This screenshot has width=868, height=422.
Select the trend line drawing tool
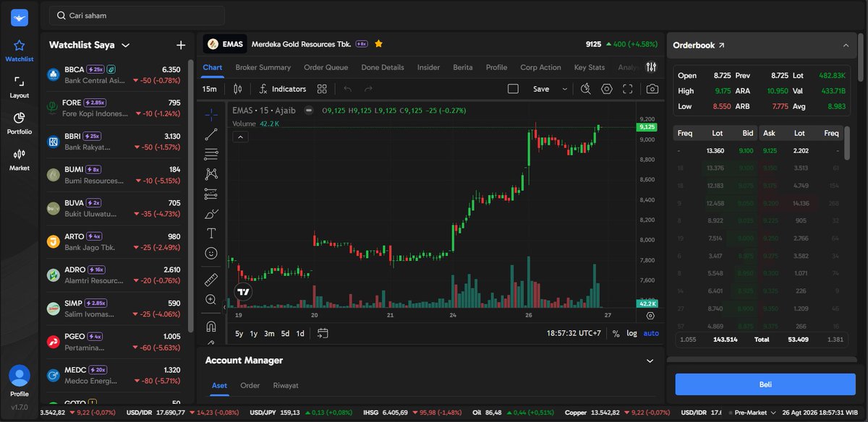pyautogui.click(x=211, y=134)
